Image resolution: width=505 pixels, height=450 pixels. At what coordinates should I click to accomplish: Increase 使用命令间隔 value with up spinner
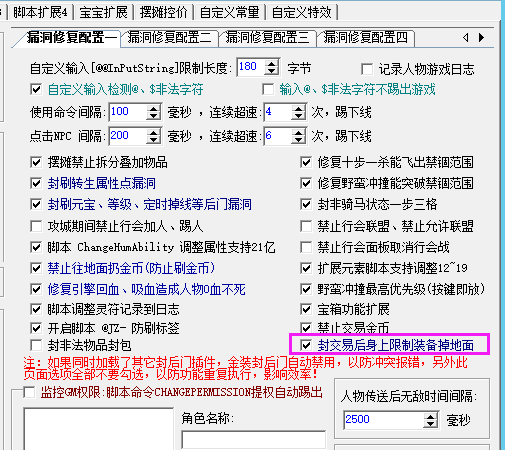pos(153,108)
